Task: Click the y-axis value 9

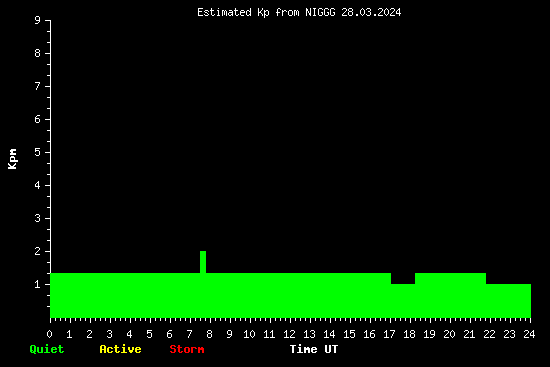Action: pyautogui.click(x=38, y=20)
